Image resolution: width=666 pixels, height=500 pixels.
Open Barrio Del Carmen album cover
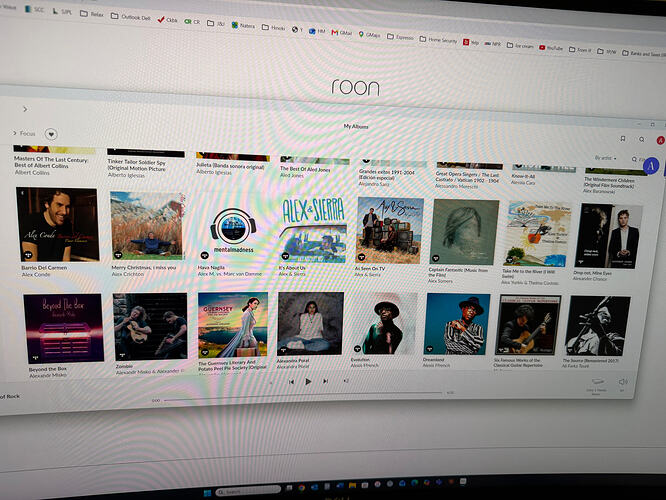(57, 224)
